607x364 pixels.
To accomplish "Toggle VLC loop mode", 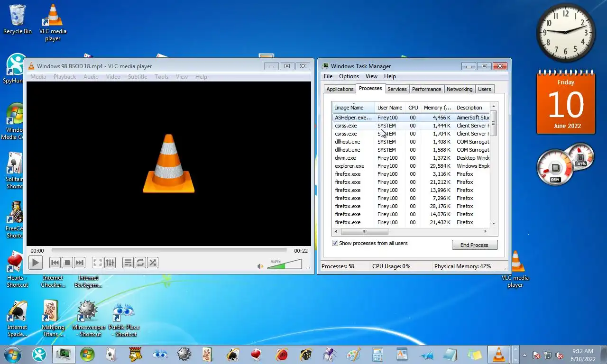I will 140,263.
